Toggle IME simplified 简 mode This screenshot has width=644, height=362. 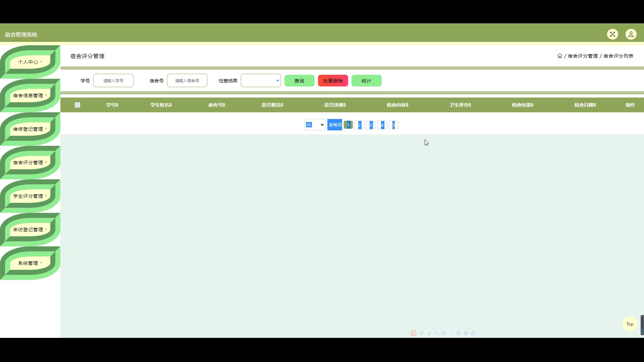tap(458, 333)
